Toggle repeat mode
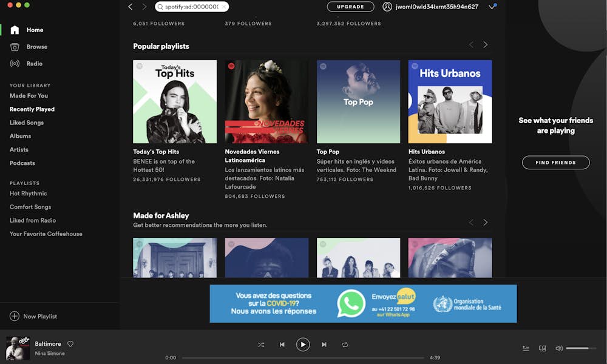The width and height of the screenshot is (607, 364). [x=345, y=345]
